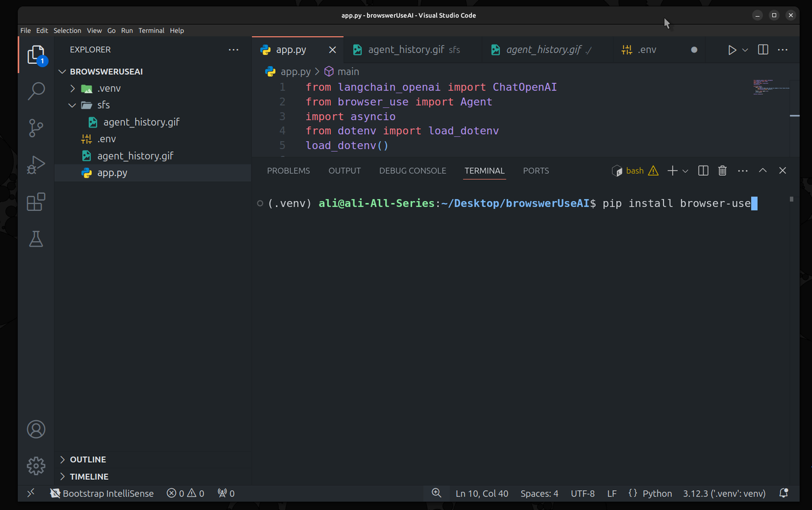Open the Run and Debug view
The image size is (812, 510).
tap(36, 164)
